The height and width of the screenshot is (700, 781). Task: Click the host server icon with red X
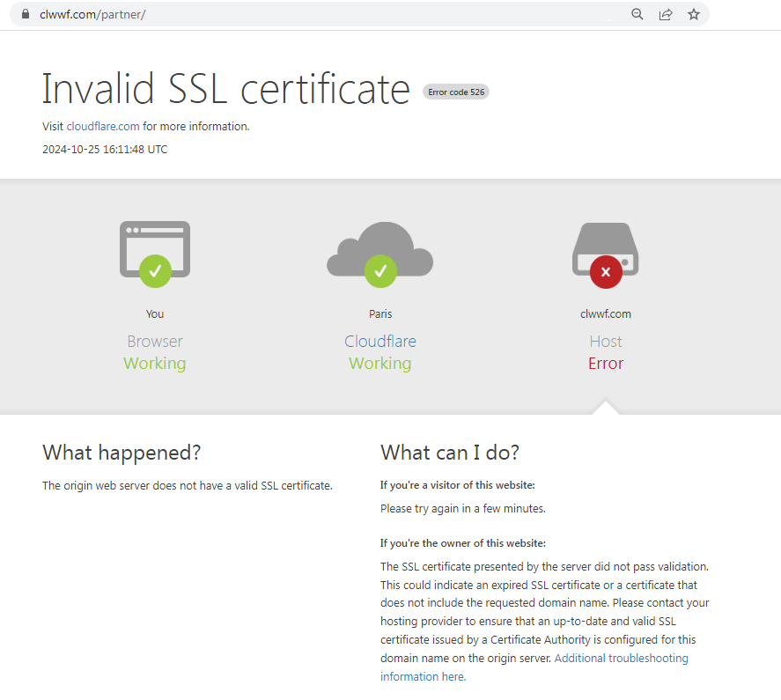click(605, 255)
